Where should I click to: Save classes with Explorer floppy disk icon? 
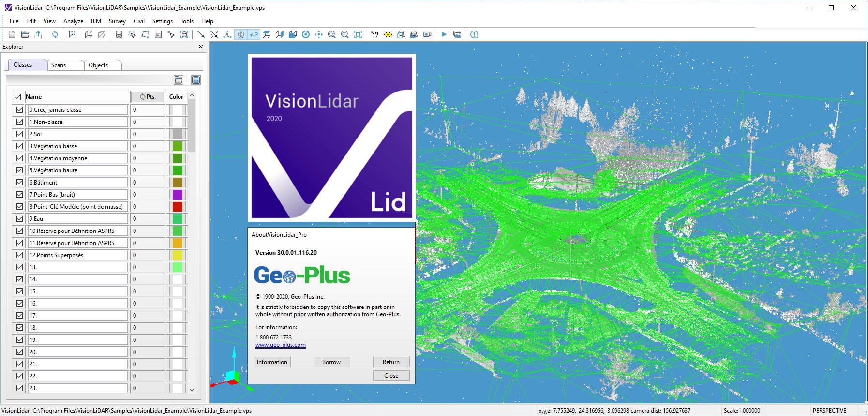(196, 80)
